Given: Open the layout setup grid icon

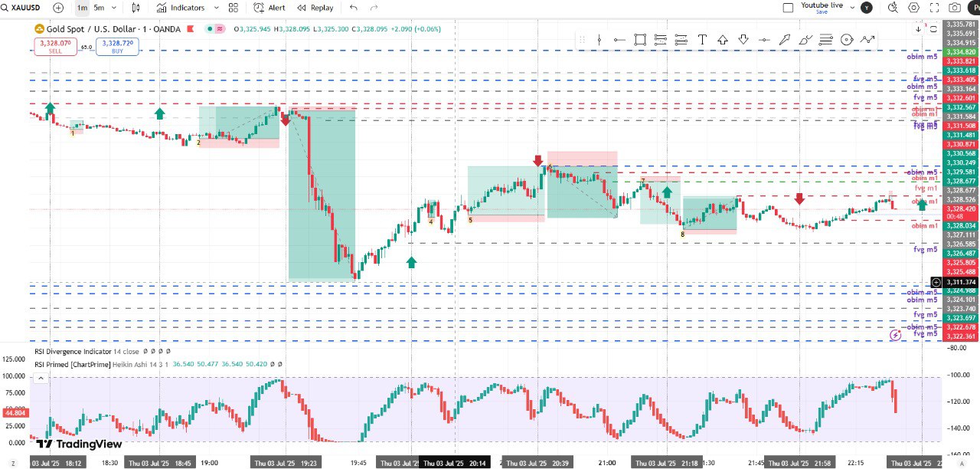Looking at the screenshot, I should [234, 8].
